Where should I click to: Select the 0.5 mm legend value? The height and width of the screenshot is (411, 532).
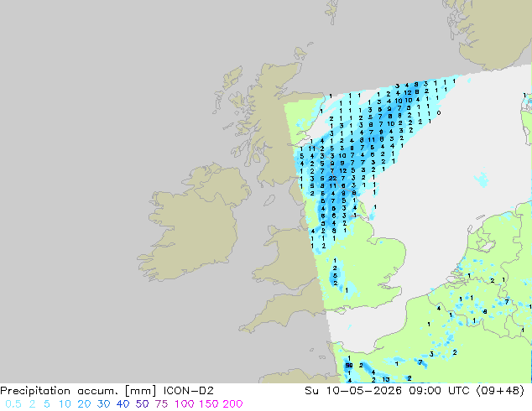click(13, 404)
